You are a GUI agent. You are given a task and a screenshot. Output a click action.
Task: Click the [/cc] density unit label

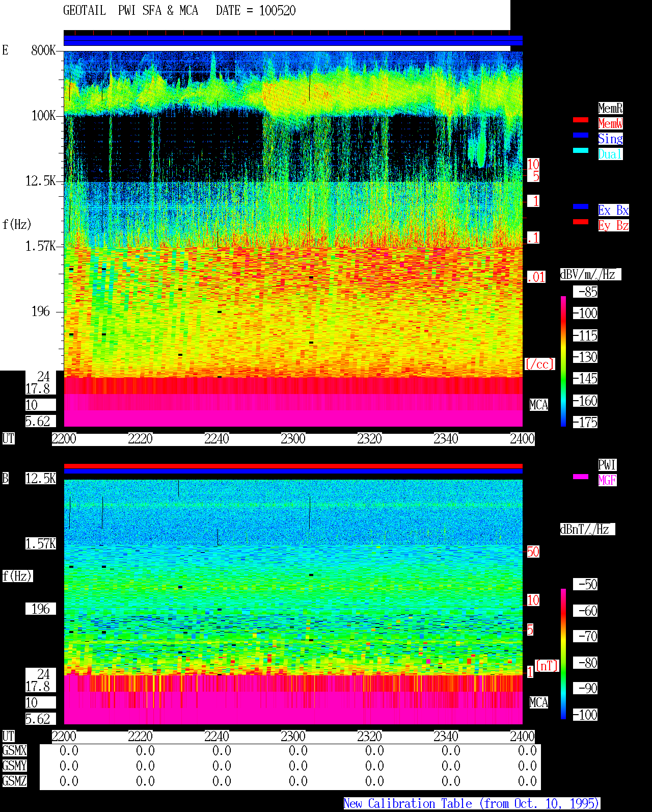[x=539, y=364]
